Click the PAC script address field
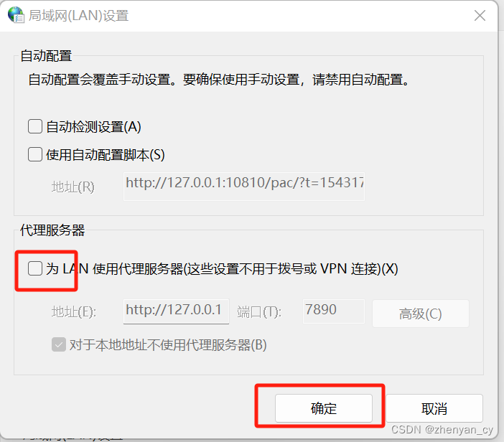The height and width of the screenshot is (442, 504). pyautogui.click(x=244, y=187)
